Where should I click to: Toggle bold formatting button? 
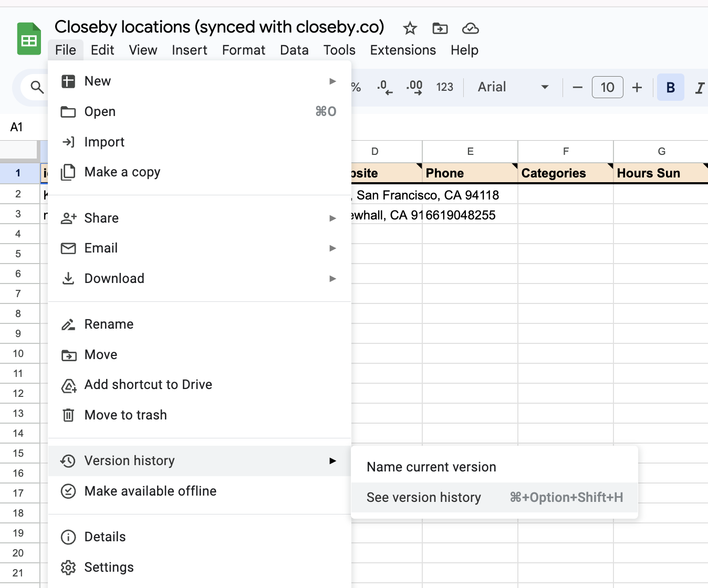(670, 88)
